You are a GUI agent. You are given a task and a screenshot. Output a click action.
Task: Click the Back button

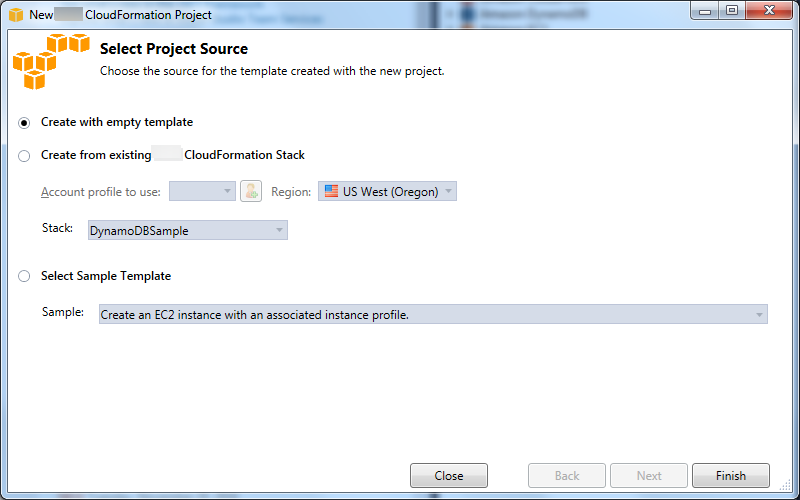tap(567, 476)
